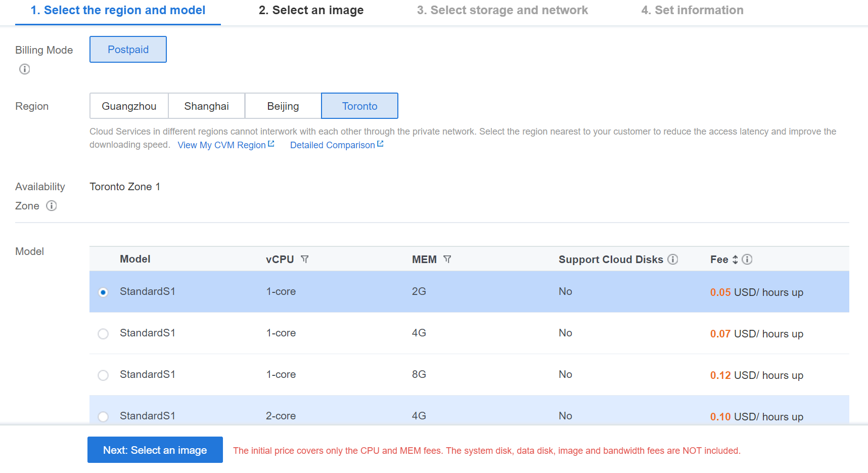Viewport: 868px width, 473px height.
Task: Click the 8G memory cell
Action: click(x=419, y=374)
